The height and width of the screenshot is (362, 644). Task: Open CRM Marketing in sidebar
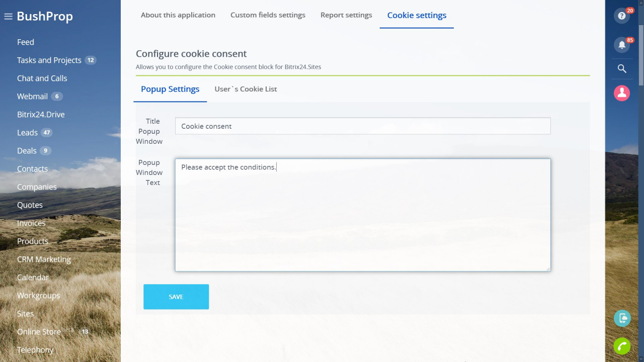pos(44,259)
